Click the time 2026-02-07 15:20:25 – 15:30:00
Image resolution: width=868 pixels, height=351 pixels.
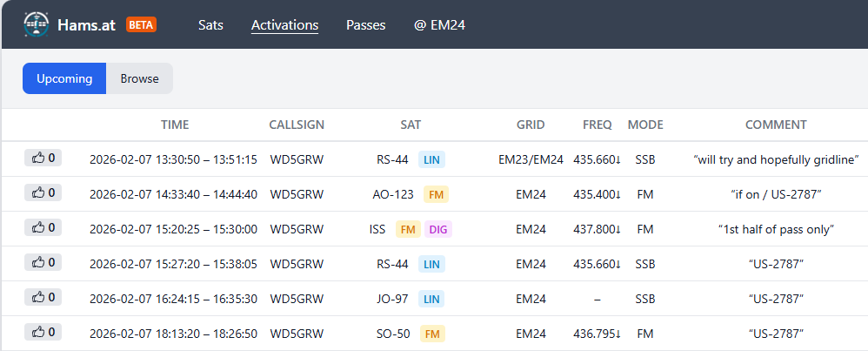(173, 230)
